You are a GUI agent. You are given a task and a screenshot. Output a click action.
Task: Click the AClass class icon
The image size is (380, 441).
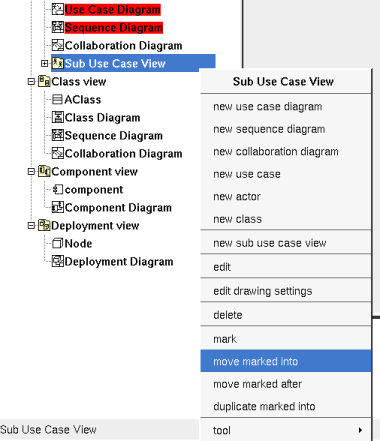click(x=58, y=99)
